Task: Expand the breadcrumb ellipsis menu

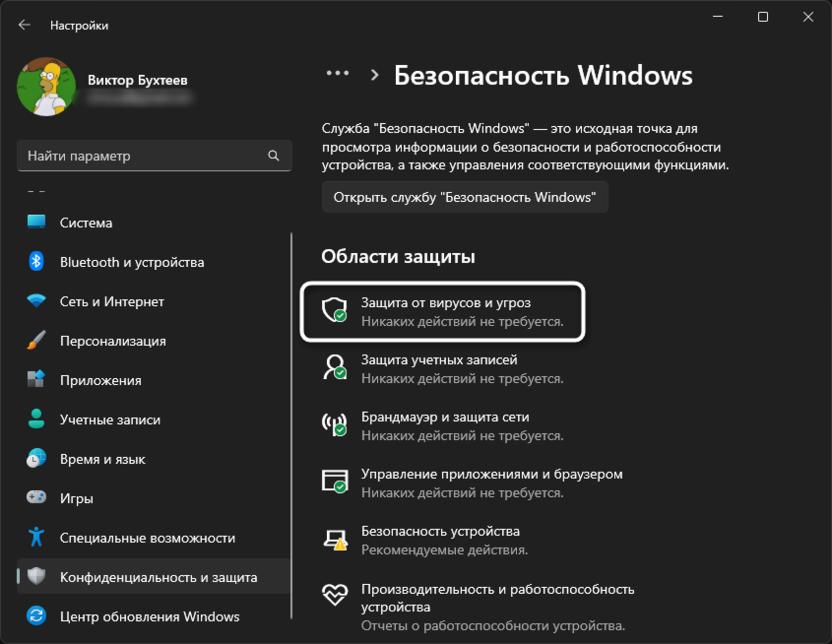Action: coord(338,74)
